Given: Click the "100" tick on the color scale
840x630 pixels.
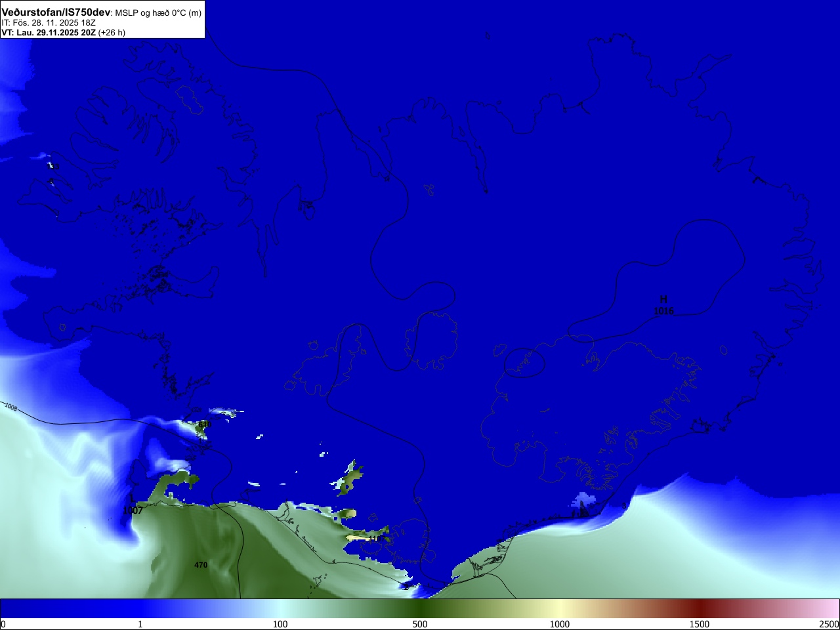Looking at the screenshot, I should pos(280,624).
